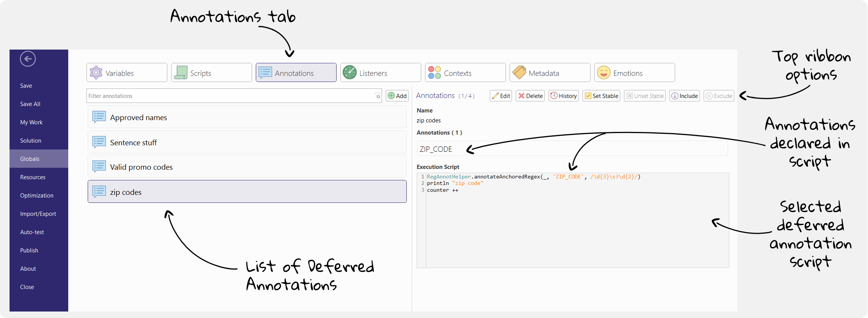Click the Set Stable button label
Image resolution: width=868 pixels, height=318 pixels.
click(x=605, y=96)
